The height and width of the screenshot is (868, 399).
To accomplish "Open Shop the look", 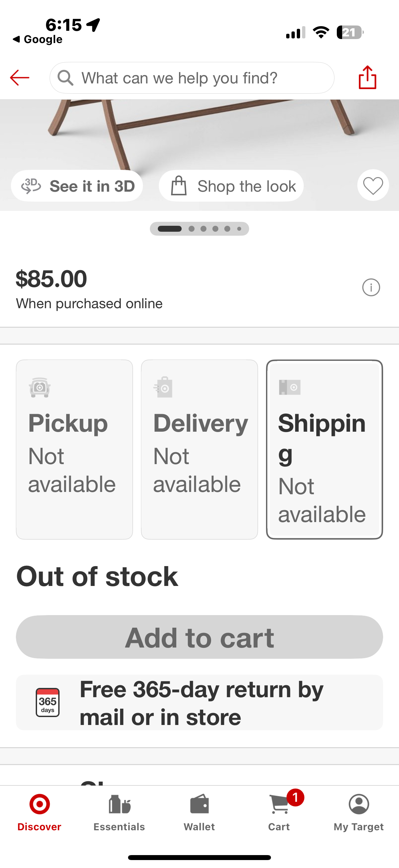I will (x=231, y=186).
